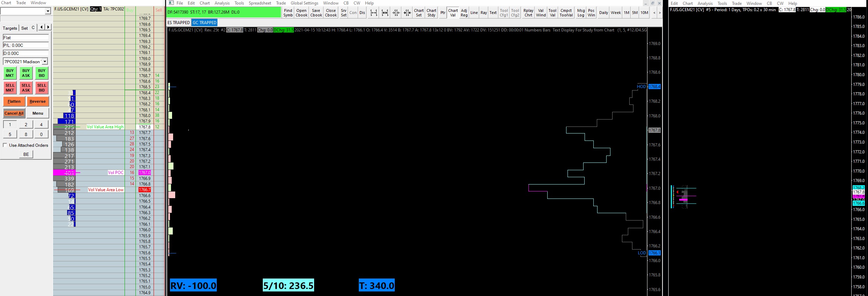Click the Reverse position button
The height and width of the screenshot is (296, 868).
point(38,101)
